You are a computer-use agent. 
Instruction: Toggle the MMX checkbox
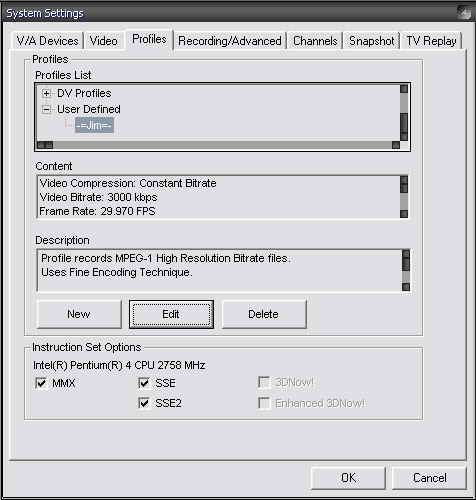tap(41, 383)
